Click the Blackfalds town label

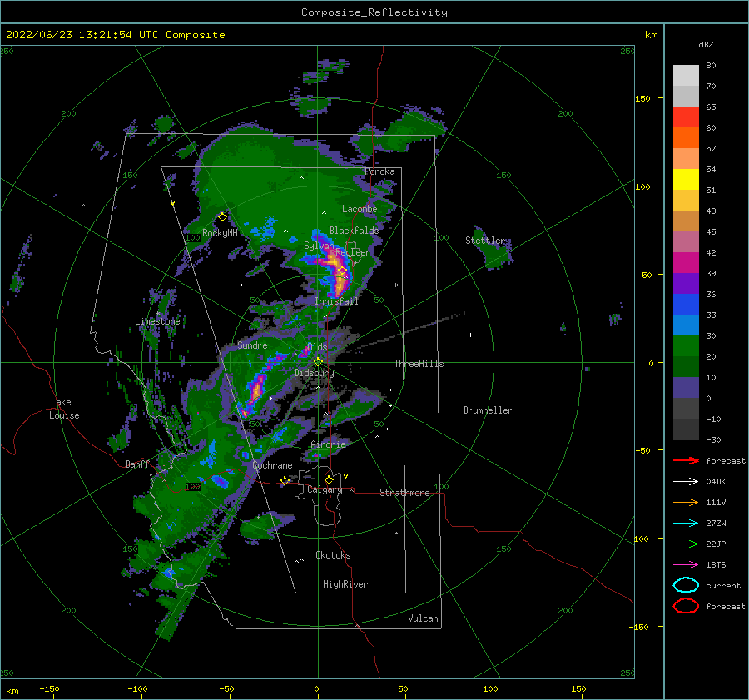(354, 231)
